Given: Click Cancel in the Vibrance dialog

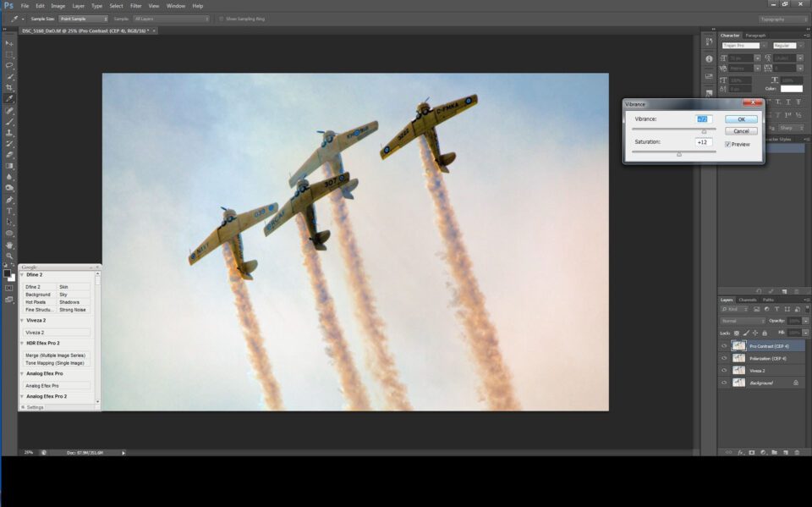Looking at the screenshot, I should point(741,131).
